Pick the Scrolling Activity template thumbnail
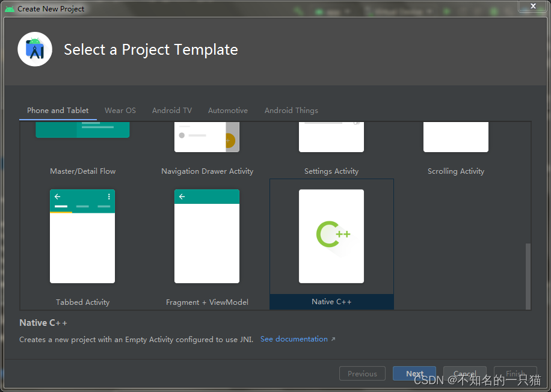Viewport: 551px width, 392px height. (456, 137)
